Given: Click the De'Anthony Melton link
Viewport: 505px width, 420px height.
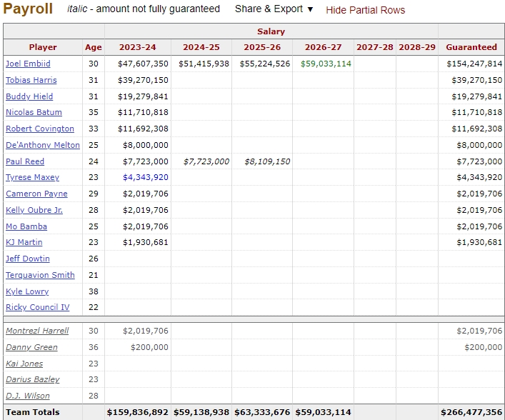Looking at the screenshot, I should click(43, 145).
